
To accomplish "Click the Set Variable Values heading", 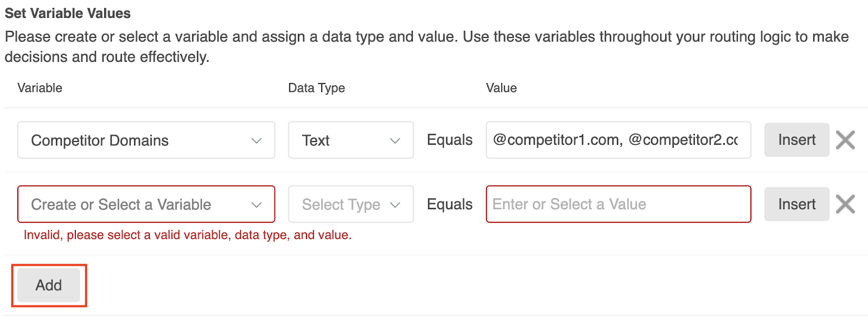I will point(68,13).
